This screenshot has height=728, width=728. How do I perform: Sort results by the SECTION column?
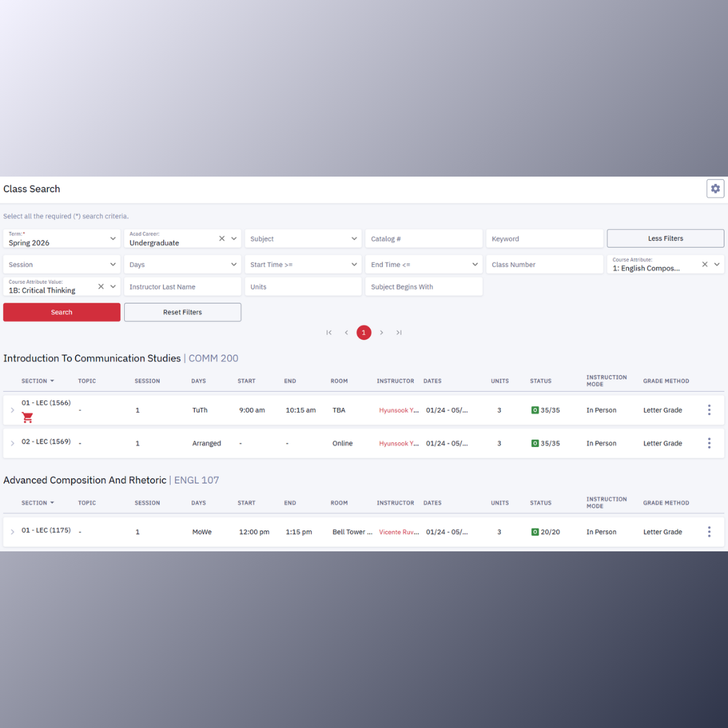pos(38,381)
